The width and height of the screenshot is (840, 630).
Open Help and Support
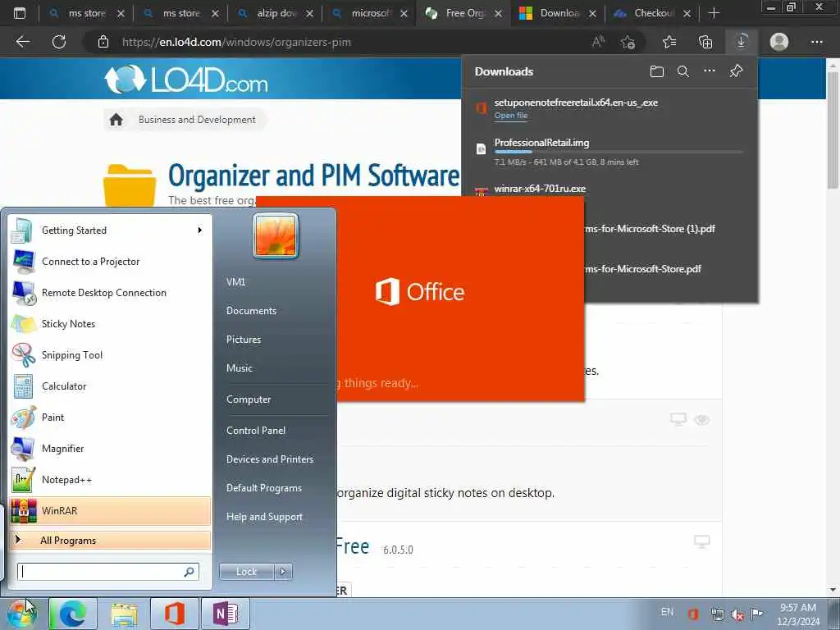coord(264,517)
